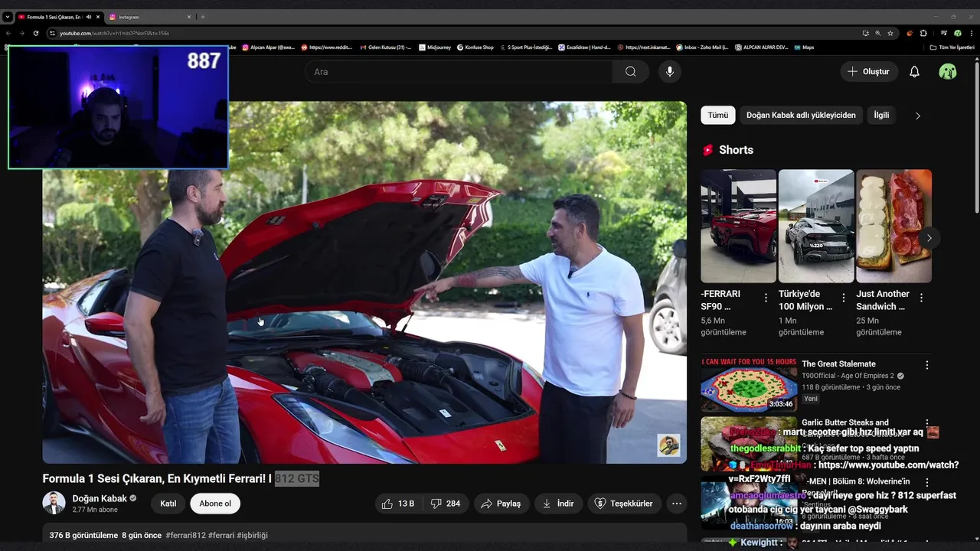Select the Doğan Kabak adlı yükleyiciden chip
Image resolution: width=980 pixels, height=551 pixels.
tap(801, 116)
